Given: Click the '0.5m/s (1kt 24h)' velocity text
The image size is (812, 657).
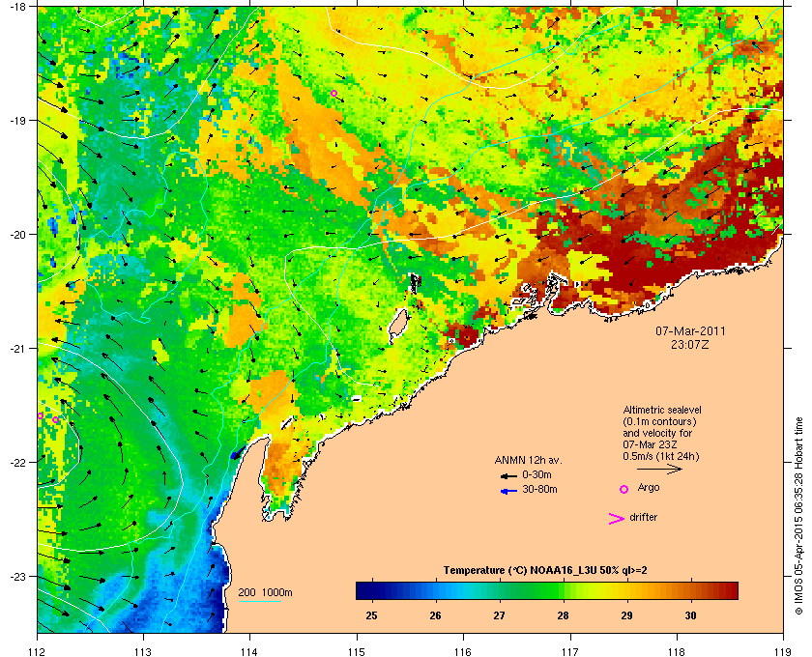Looking at the screenshot, I should pyautogui.click(x=661, y=456).
